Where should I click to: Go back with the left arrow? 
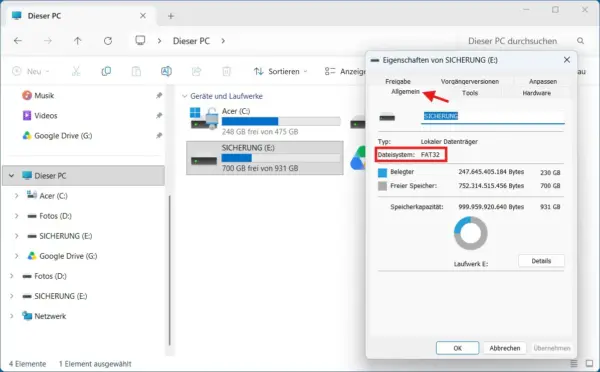pyautogui.click(x=18, y=41)
